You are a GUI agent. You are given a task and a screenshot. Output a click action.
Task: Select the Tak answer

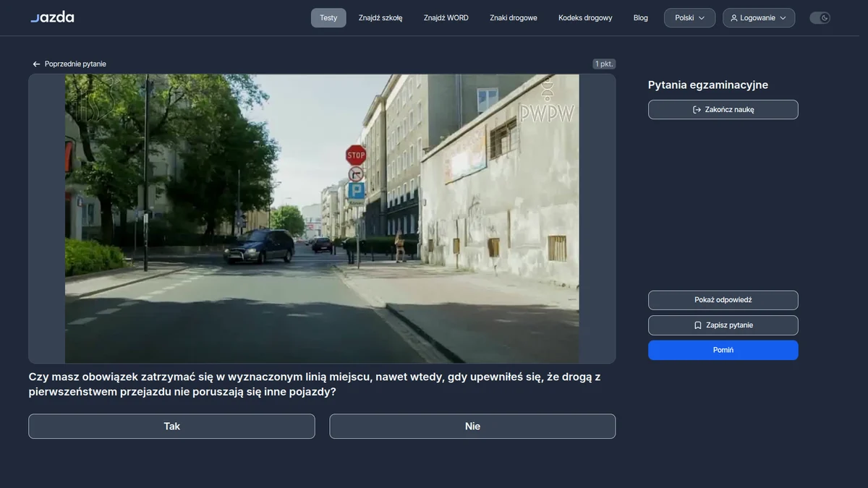[171, 427]
